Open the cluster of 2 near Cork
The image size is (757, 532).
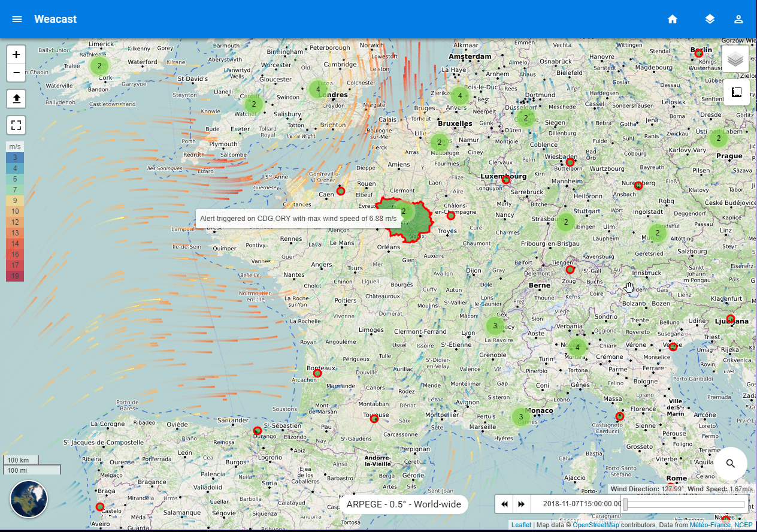tap(99, 66)
